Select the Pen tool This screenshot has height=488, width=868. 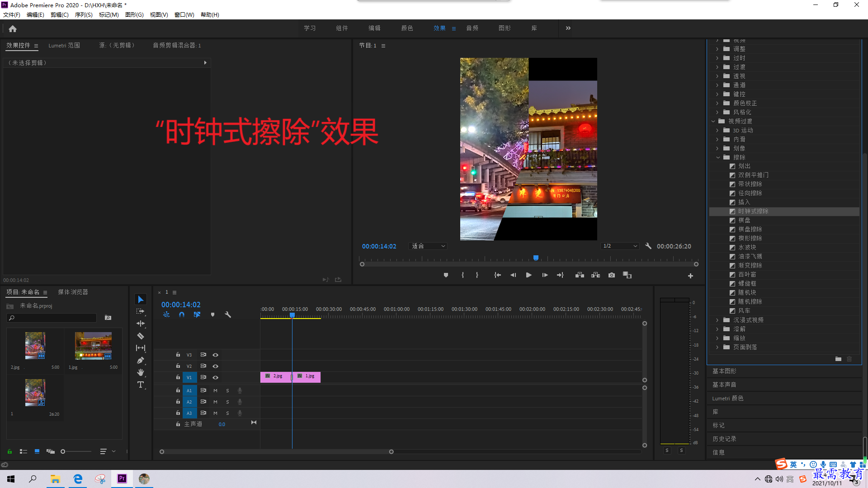coord(141,360)
